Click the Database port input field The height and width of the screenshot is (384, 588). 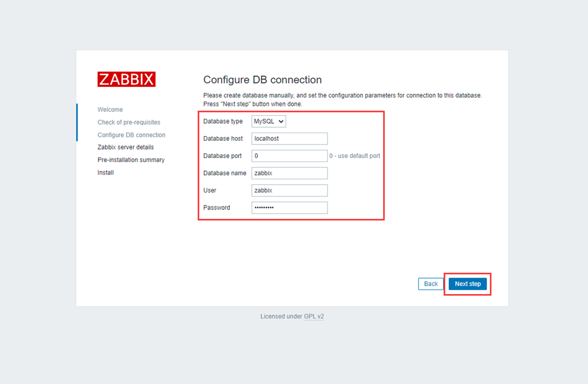pyautogui.click(x=290, y=156)
